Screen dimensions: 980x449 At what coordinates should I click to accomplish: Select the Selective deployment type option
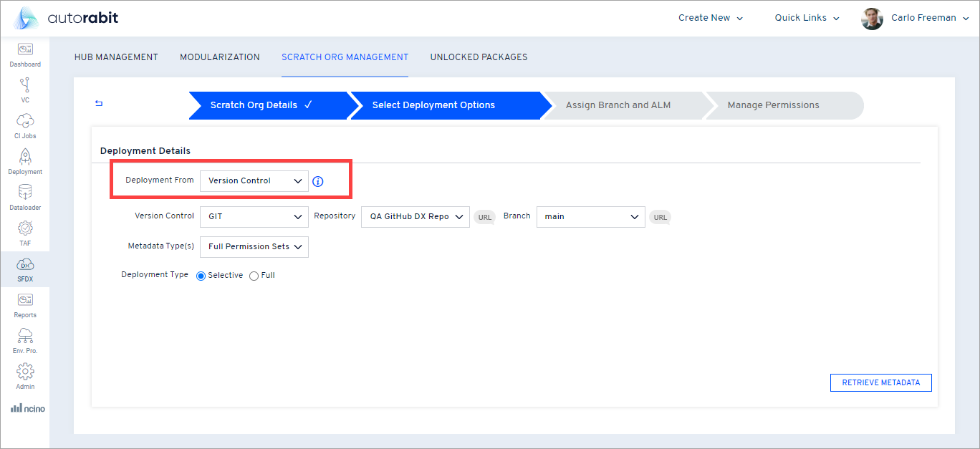pyautogui.click(x=201, y=275)
